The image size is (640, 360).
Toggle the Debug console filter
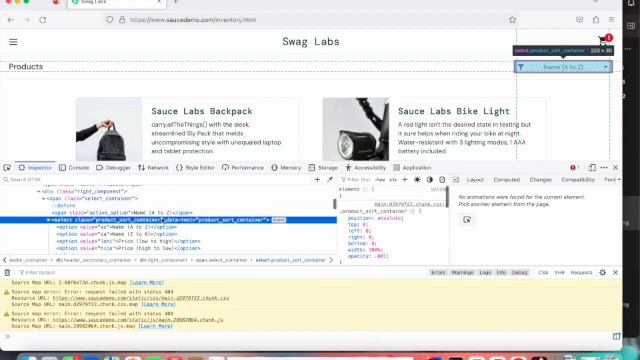pos(520,272)
